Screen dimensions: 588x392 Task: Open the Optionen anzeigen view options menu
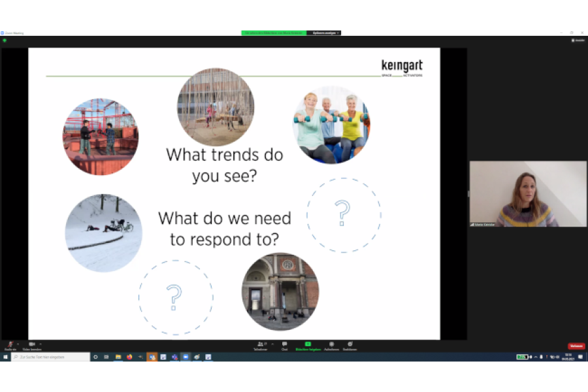323,33
